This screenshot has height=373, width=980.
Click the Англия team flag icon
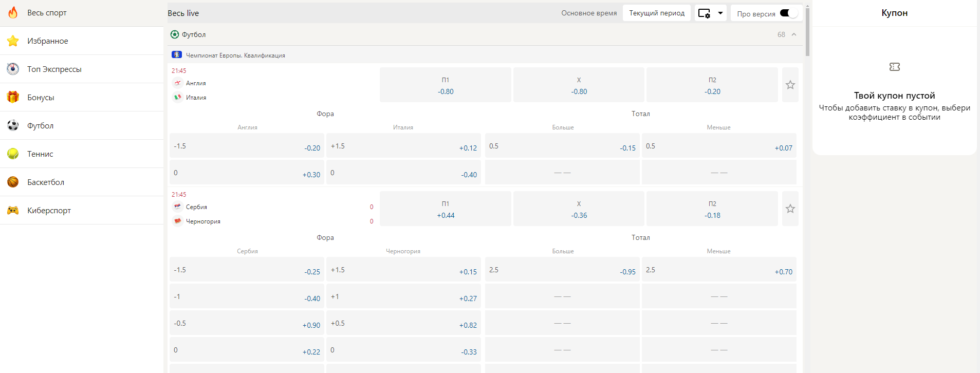click(x=177, y=83)
